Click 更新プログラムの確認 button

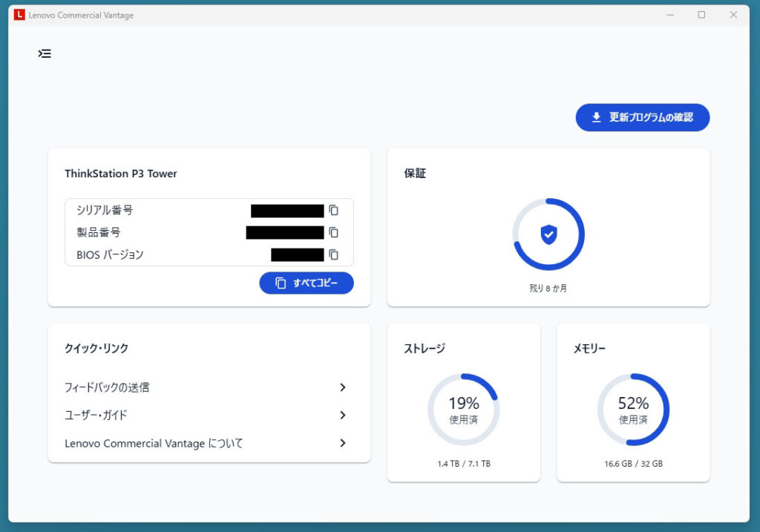tap(643, 117)
